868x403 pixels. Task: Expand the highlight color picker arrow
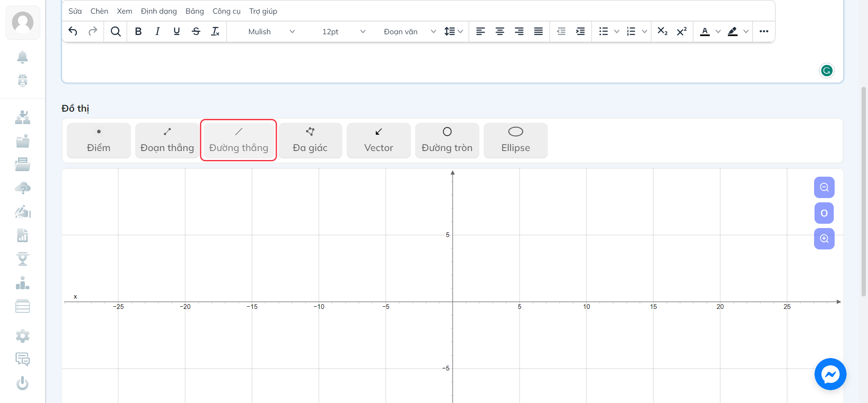[x=746, y=31]
